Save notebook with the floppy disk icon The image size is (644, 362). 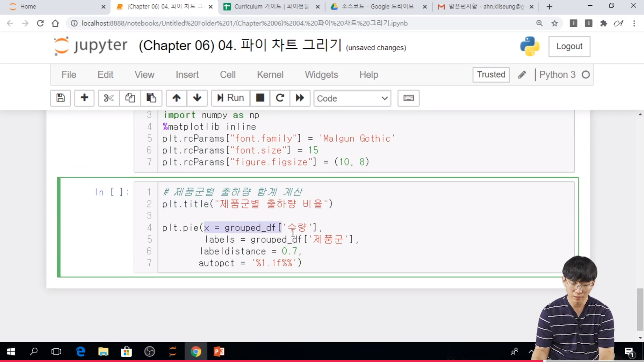point(60,98)
